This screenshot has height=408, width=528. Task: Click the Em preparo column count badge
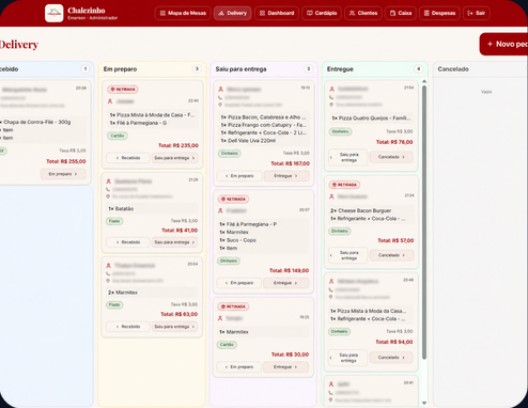click(197, 69)
